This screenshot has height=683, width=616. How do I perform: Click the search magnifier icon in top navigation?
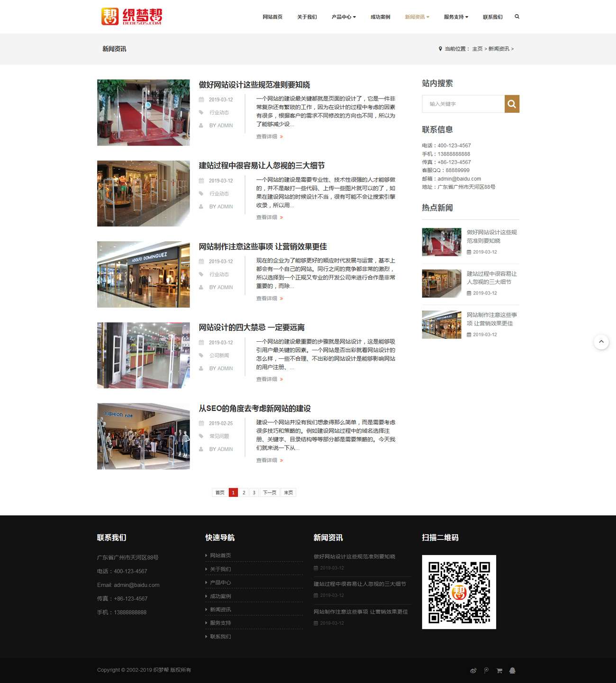(517, 17)
